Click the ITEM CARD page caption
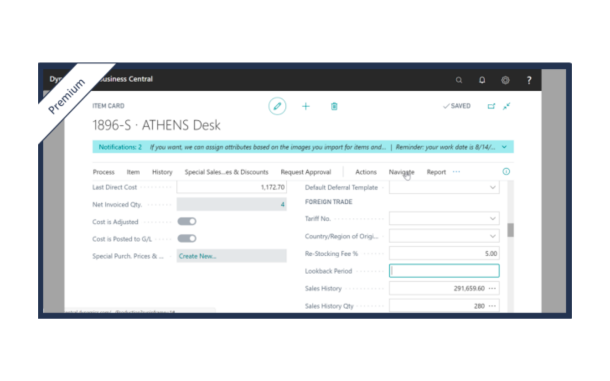The width and height of the screenshot is (610, 381). [x=108, y=106]
